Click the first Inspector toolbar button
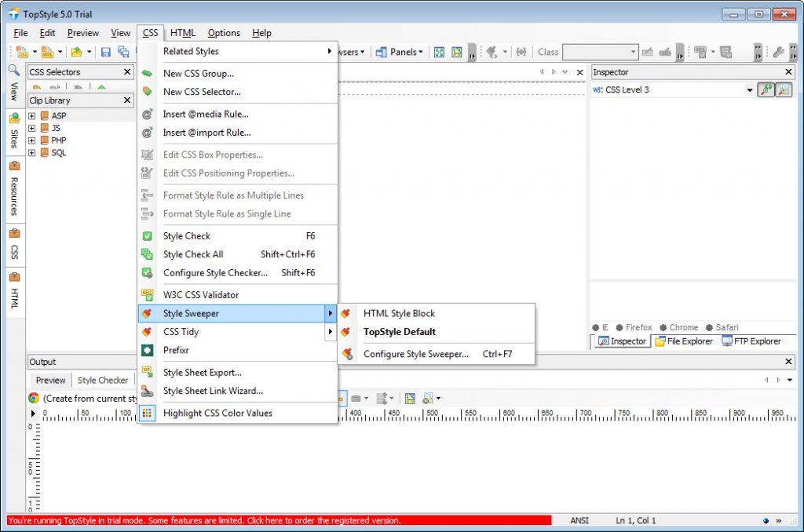Image resolution: width=804 pixels, height=532 pixels. (766, 89)
